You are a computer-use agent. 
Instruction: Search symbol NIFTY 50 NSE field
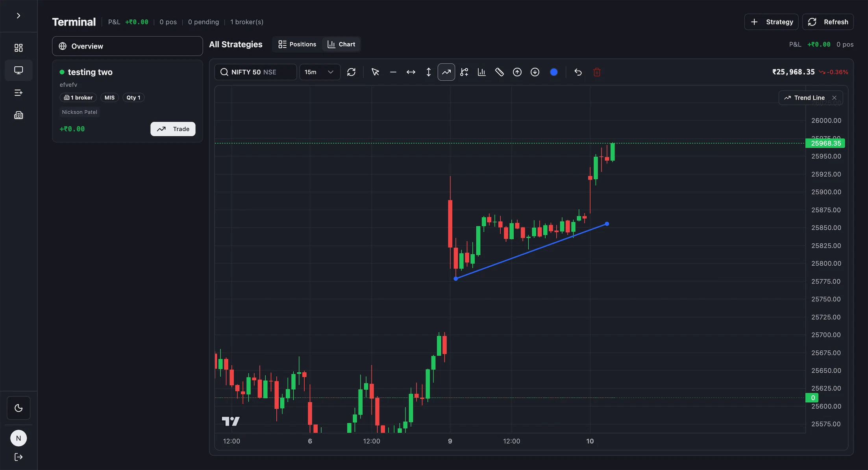pos(255,72)
